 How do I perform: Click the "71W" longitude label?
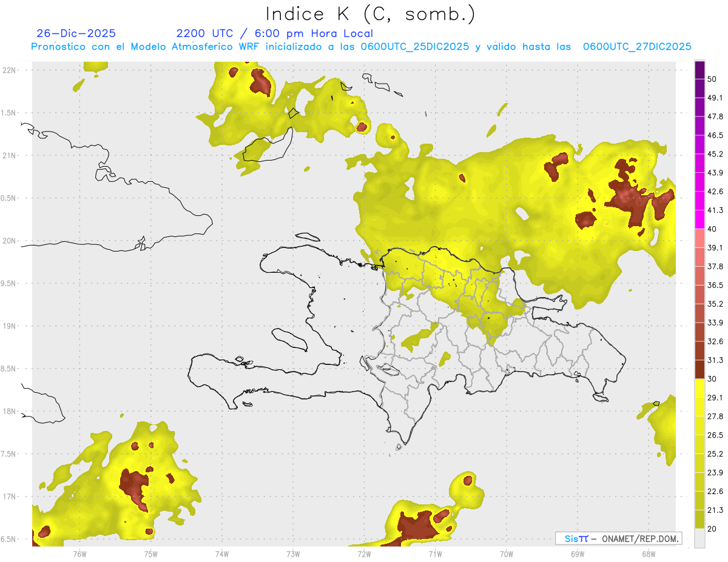coord(435,554)
